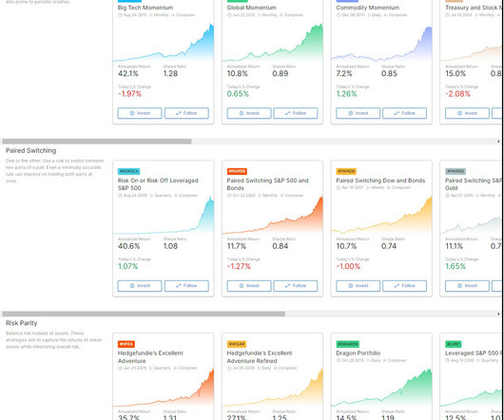
Task: Follow Risk On or Risk Off Leveraged S&P 500
Action: [x=186, y=286]
